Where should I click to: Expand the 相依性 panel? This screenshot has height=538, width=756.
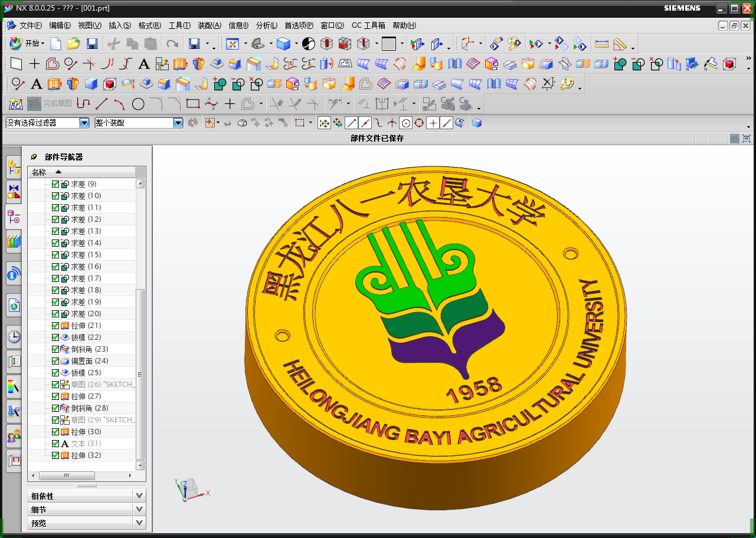click(87, 496)
